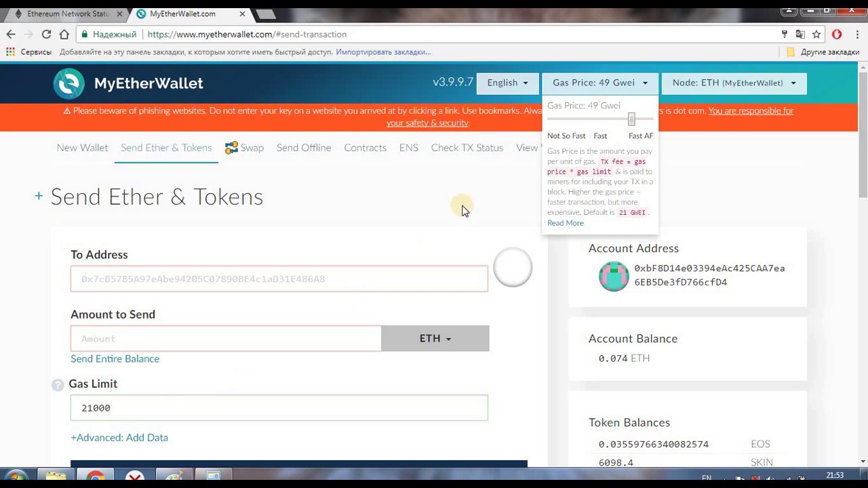Click the secure padlock icon in address bar
Screen dimensions: 868x488
coord(84,34)
